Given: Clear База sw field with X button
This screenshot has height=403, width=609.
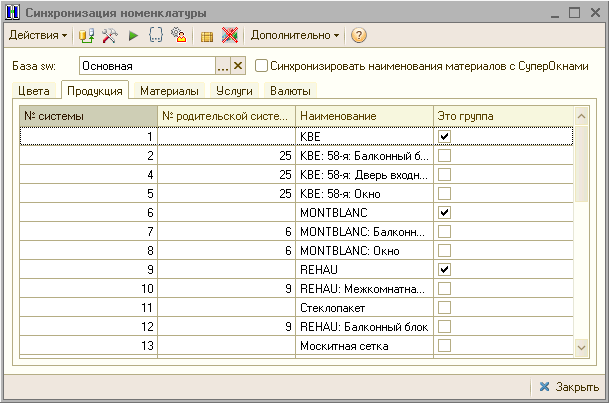Looking at the screenshot, I should click(238, 66).
